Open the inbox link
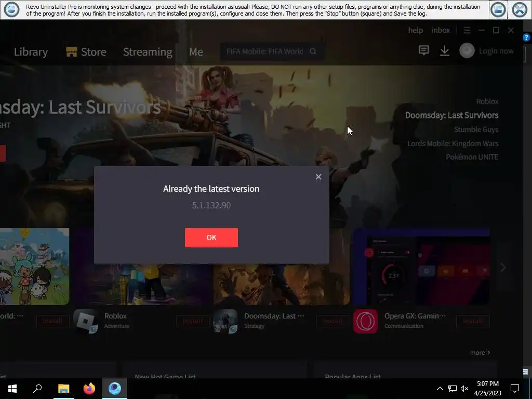 point(441,30)
